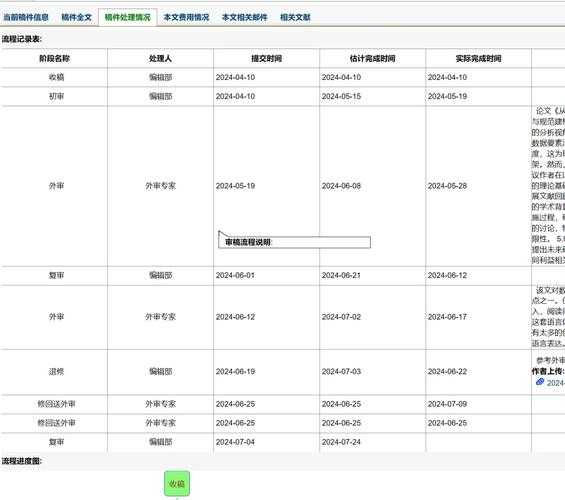This screenshot has width=565, height=500.
Task: Click the green 收稿 node in progress chart
Action: coord(177,483)
